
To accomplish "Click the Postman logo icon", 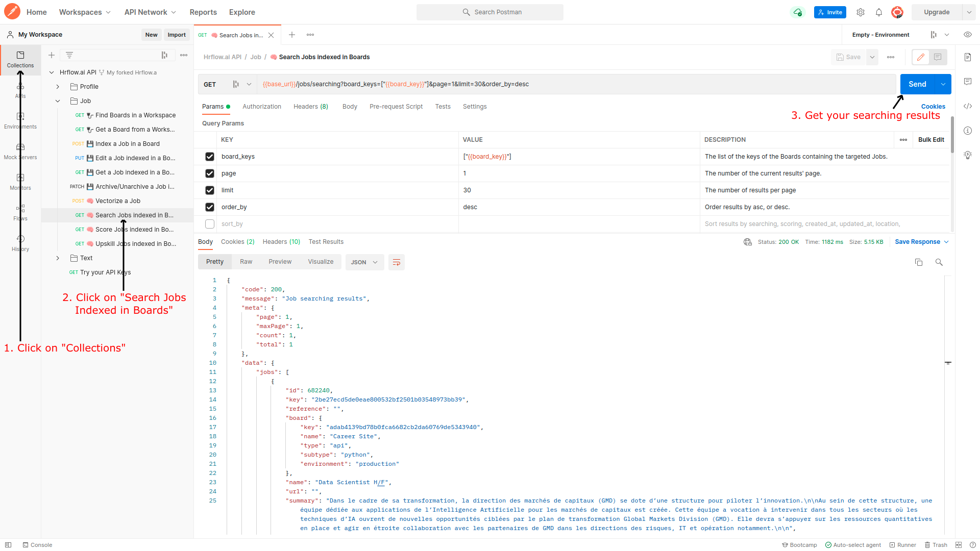I will point(12,12).
